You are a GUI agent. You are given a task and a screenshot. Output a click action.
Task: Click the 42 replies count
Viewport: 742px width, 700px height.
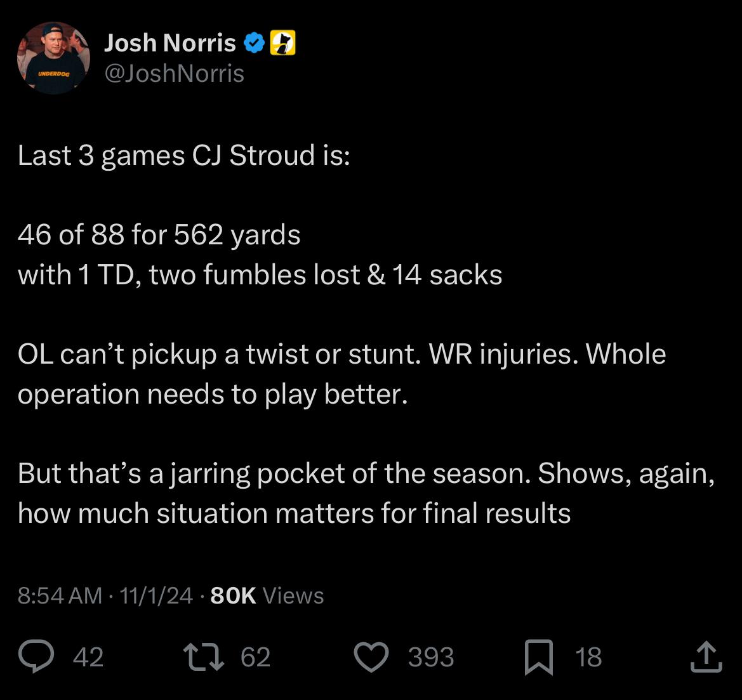tap(88, 657)
